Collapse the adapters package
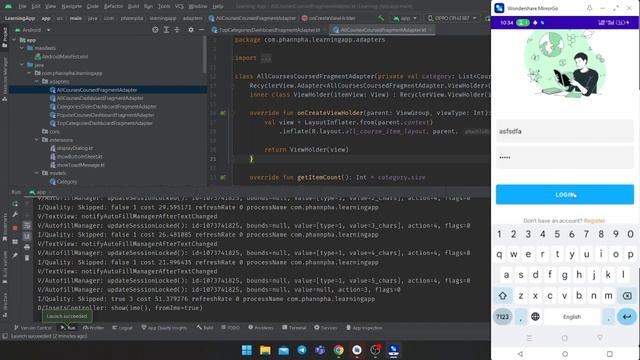The image size is (640, 360). pos(37,82)
